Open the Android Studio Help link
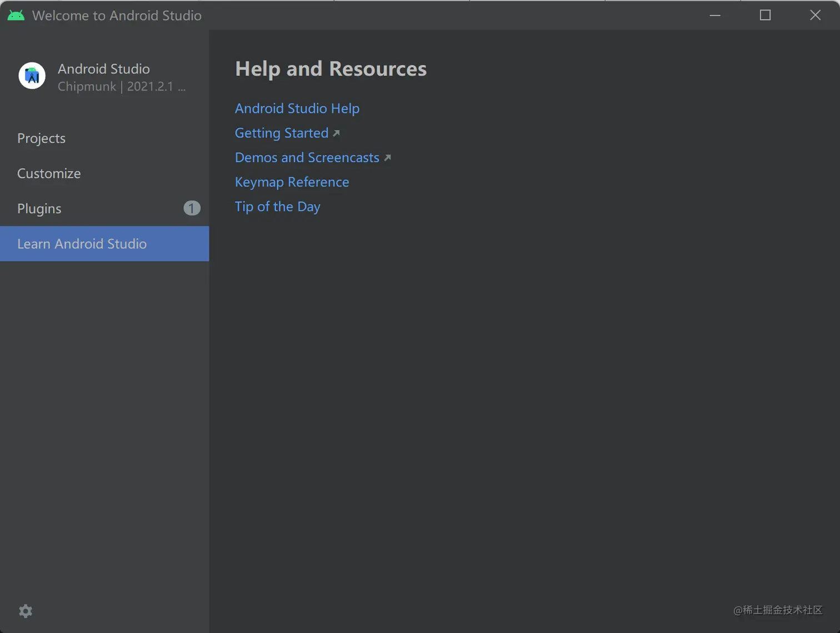Viewport: 840px width, 633px height. [x=297, y=108]
